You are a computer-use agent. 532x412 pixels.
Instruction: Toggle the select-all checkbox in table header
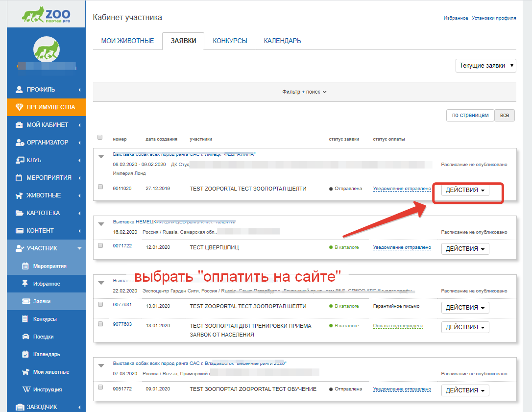(x=100, y=138)
